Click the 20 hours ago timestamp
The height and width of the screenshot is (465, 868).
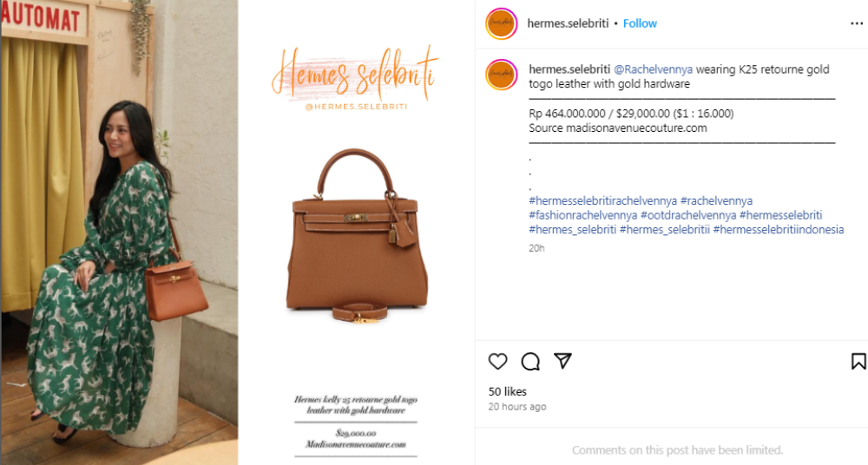[517, 406]
